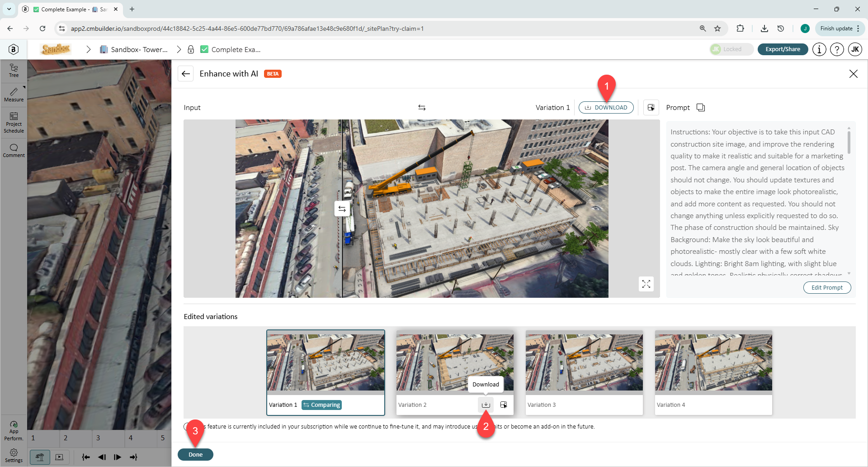Select the crane view mode button
868x467 pixels.
point(40,457)
